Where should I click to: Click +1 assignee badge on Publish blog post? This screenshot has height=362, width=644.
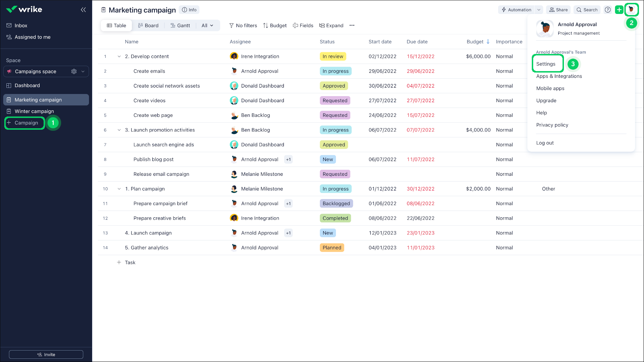(x=288, y=159)
